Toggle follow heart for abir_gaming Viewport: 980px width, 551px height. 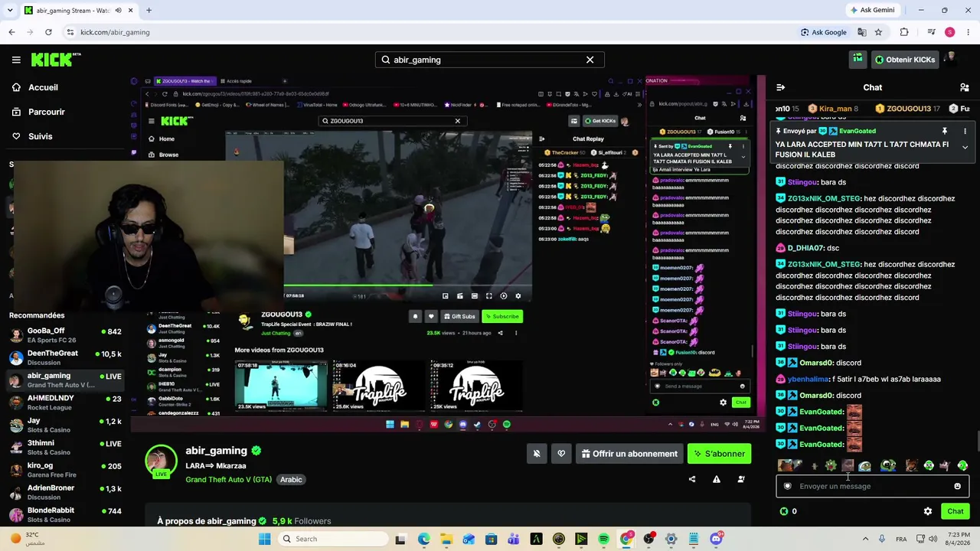tap(561, 454)
